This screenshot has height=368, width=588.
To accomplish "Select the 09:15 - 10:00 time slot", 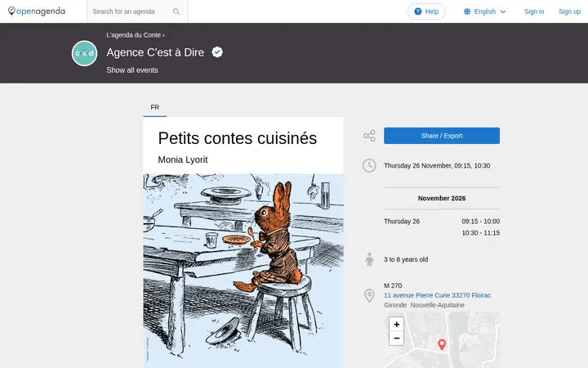I will tap(480, 221).
